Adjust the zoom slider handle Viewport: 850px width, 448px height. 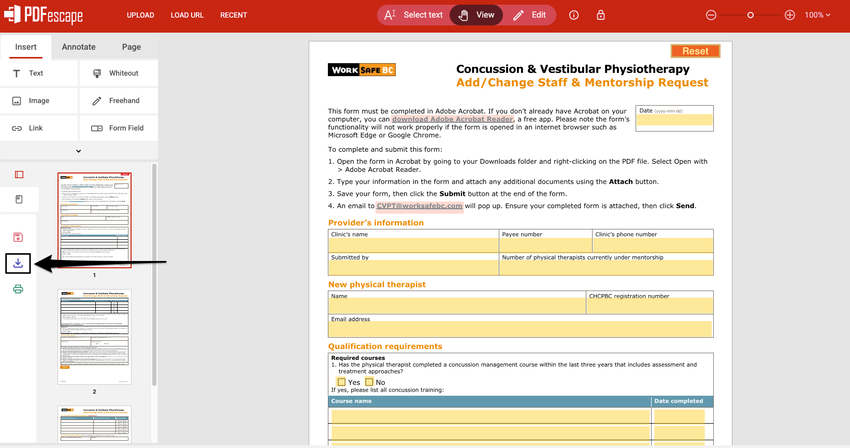point(750,15)
